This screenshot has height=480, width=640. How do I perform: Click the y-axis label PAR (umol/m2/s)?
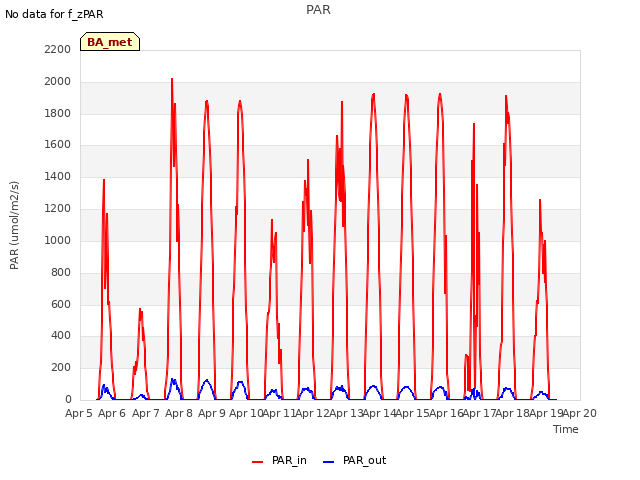click(x=14, y=225)
